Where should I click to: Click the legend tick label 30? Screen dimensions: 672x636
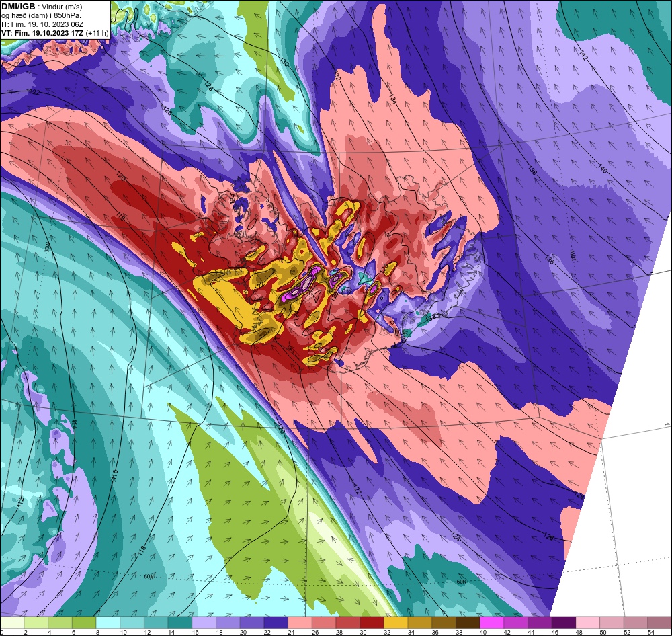click(364, 632)
